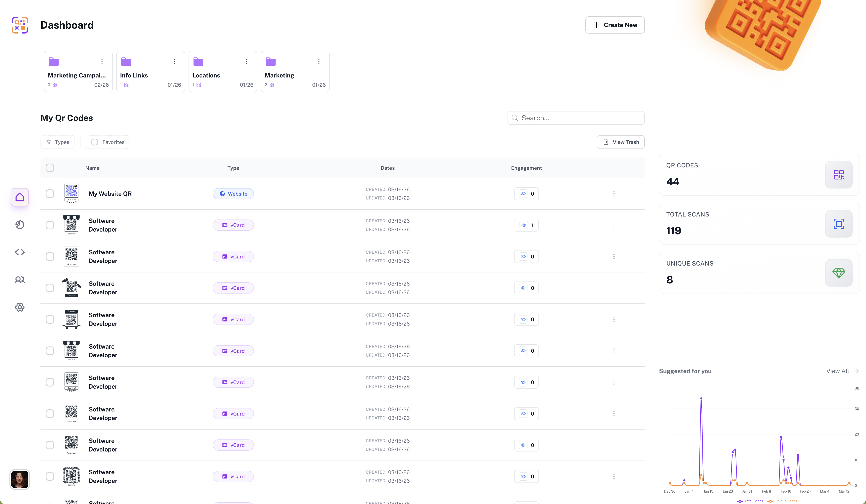Click the Total Scans frame icon

(839, 224)
